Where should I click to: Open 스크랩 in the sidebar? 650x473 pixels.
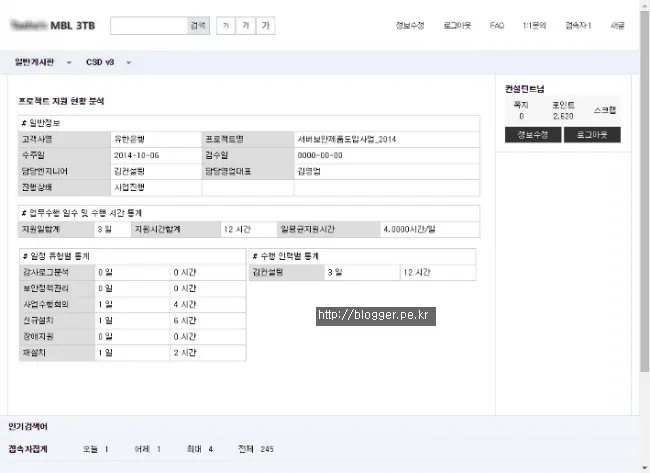[605, 110]
